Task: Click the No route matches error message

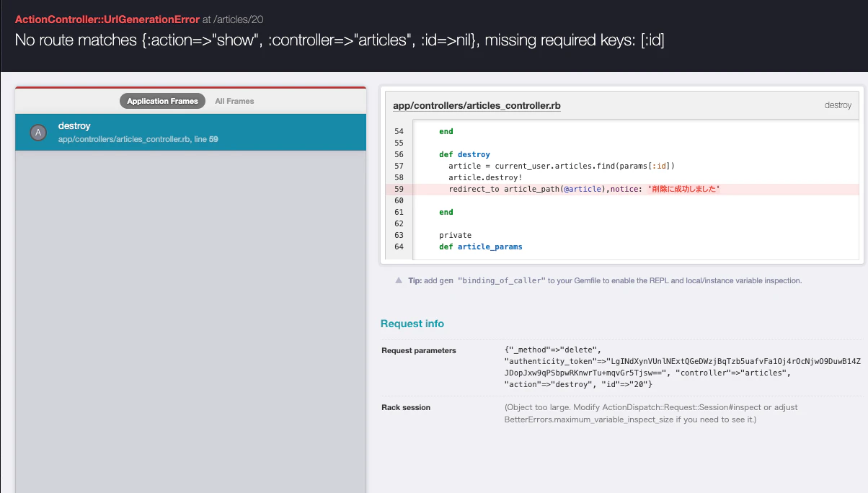Action: 340,40
